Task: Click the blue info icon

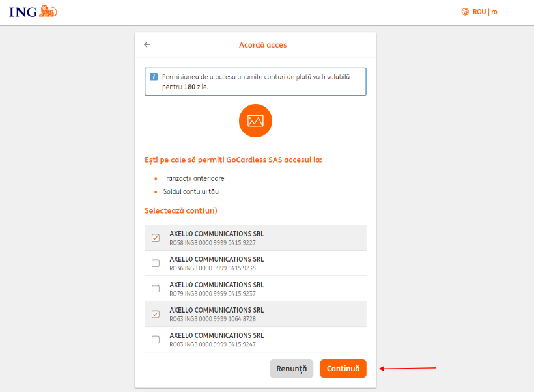Action: pyautogui.click(x=154, y=77)
